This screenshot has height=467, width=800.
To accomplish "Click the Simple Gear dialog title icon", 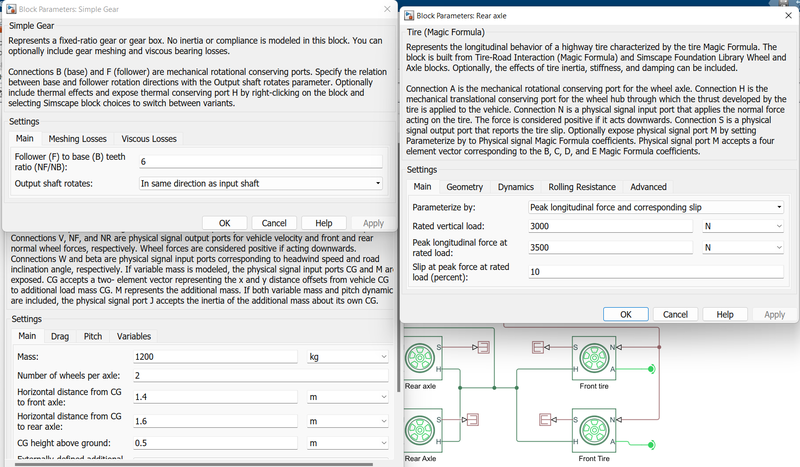I will pos(11,9).
